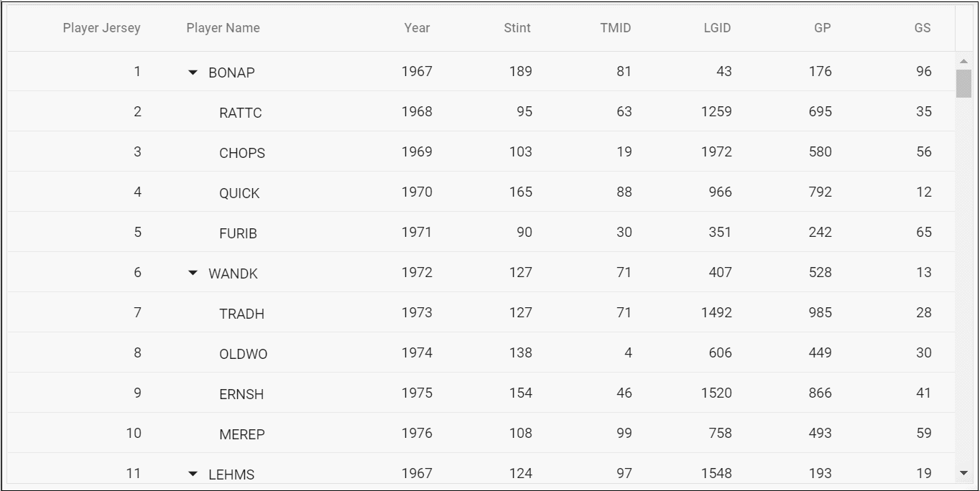Select the OLDWO player name cell
The image size is (980, 491).
[x=243, y=354]
